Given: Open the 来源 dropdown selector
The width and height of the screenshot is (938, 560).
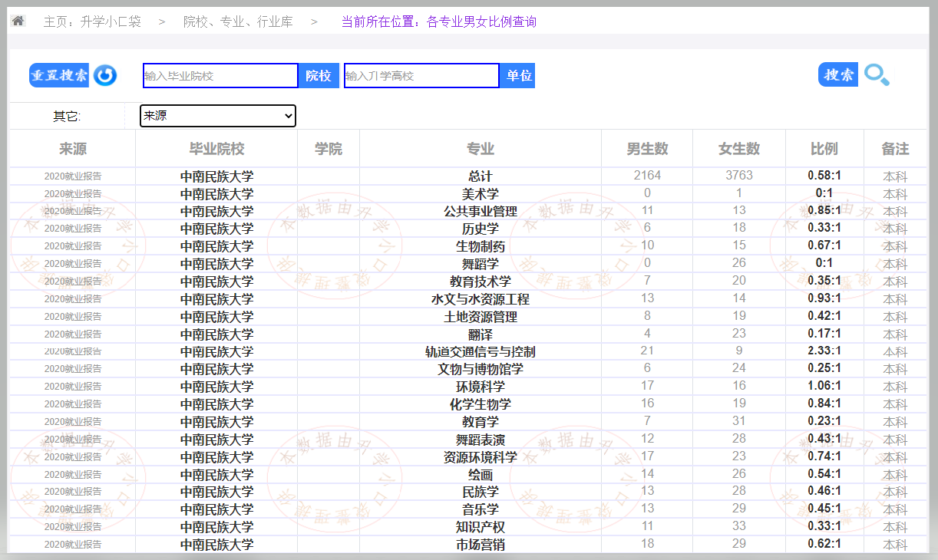Looking at the screenshot, I should tap(218, 116).
